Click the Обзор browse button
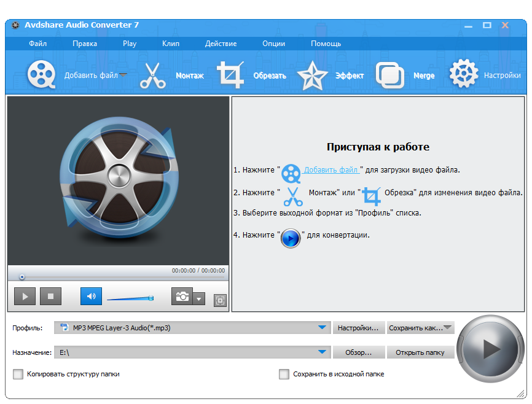 point(359,352)
